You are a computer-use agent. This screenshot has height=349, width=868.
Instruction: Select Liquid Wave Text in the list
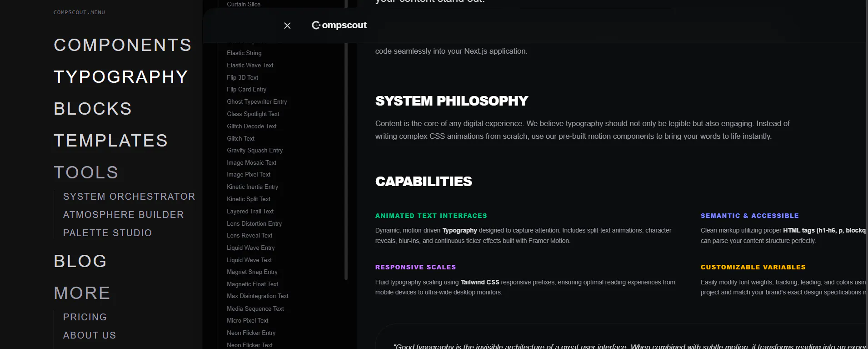pyautogui.click(x=249, y=260)
